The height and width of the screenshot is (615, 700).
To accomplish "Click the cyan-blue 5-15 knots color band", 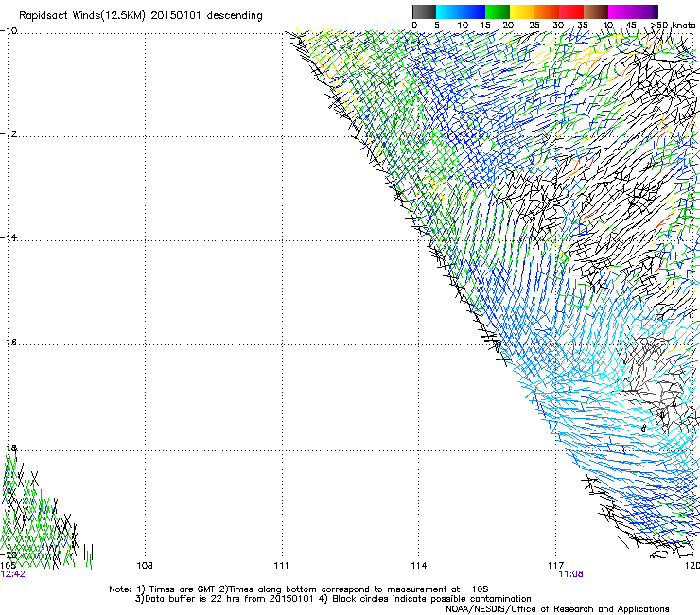I will [x=461, y=11].
